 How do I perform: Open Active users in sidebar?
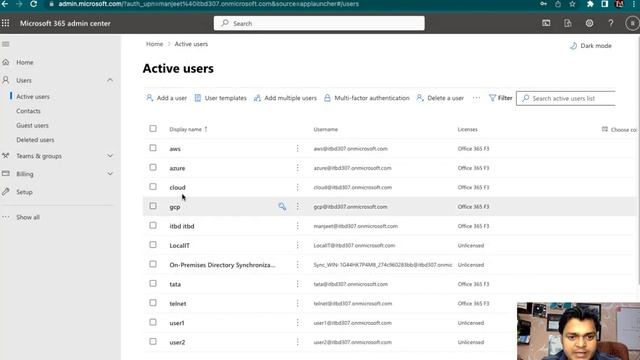tap(33, 97)
